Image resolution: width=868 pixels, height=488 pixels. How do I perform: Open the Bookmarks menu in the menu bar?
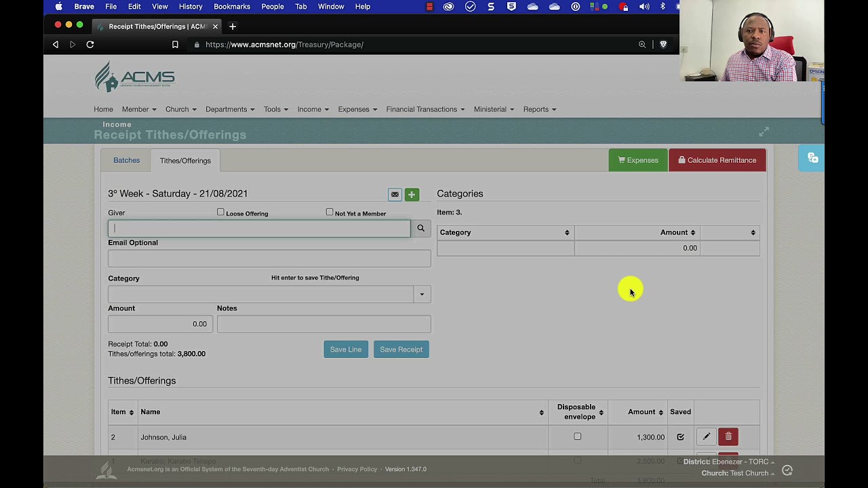tap(232, 7)
